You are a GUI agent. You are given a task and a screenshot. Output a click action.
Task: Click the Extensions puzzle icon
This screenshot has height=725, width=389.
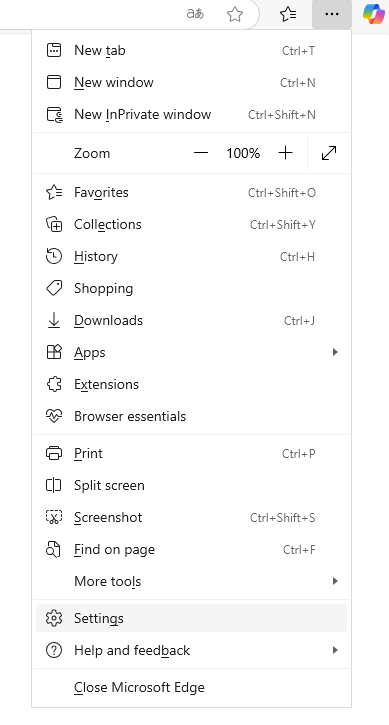coord(54,384)
